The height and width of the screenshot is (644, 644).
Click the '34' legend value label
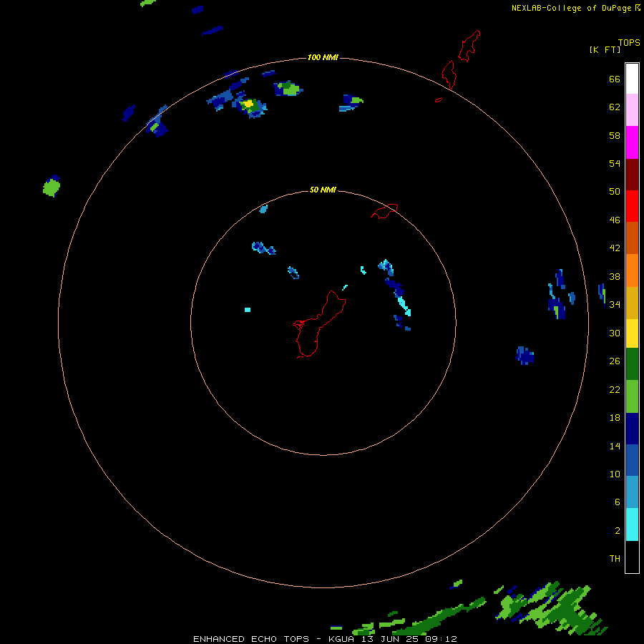click(615, 305)
